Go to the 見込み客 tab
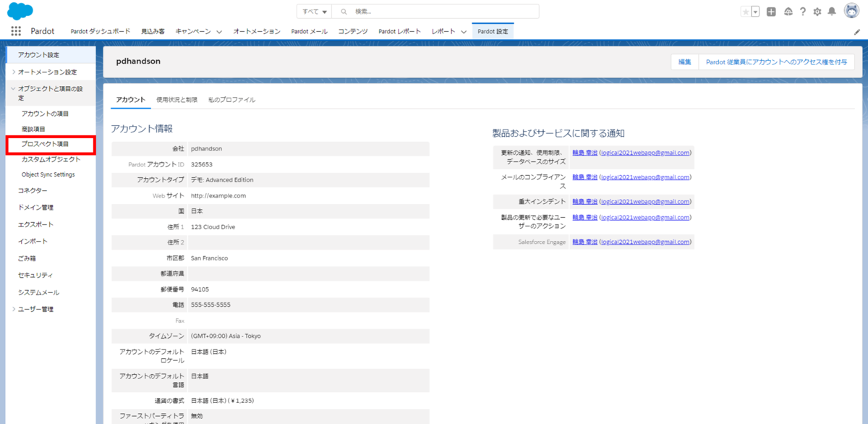The height and width of the screenshot is (424, 868). (153, 31)
